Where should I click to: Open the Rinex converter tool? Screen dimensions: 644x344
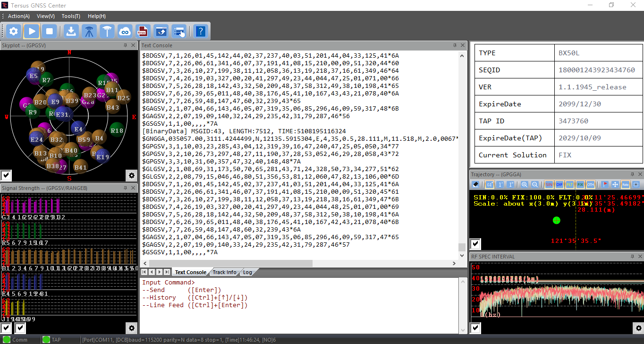tap(143, 32)
